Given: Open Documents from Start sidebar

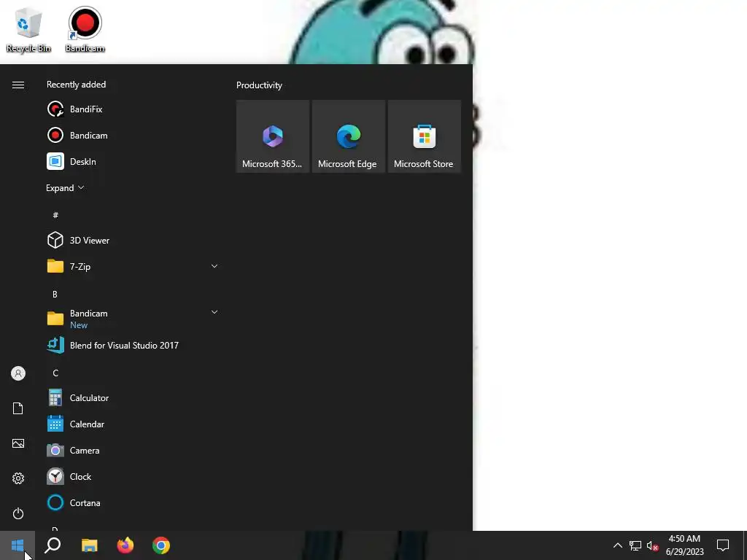Looking at the screenshot, I should [x=18, y=408].
